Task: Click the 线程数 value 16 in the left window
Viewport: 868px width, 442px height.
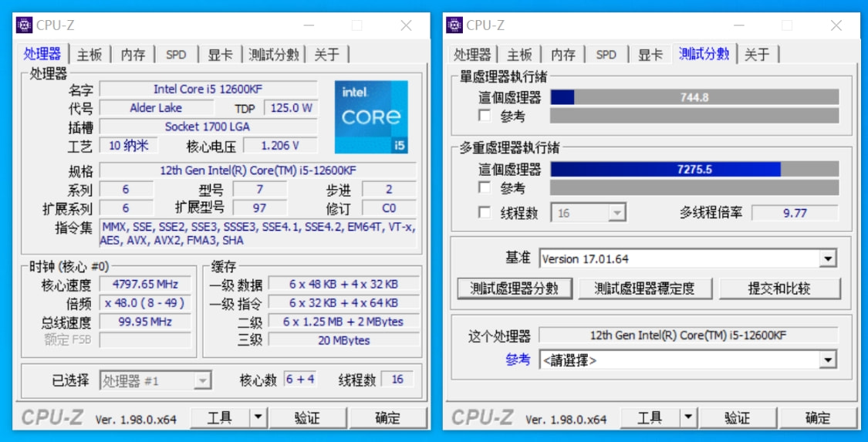Action: [397, 380]
